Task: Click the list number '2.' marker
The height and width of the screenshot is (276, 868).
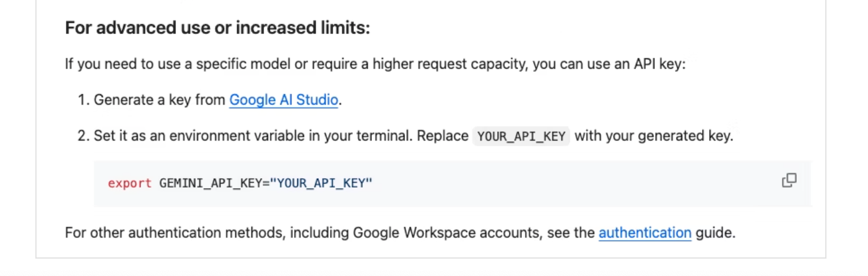Action: 84,136
